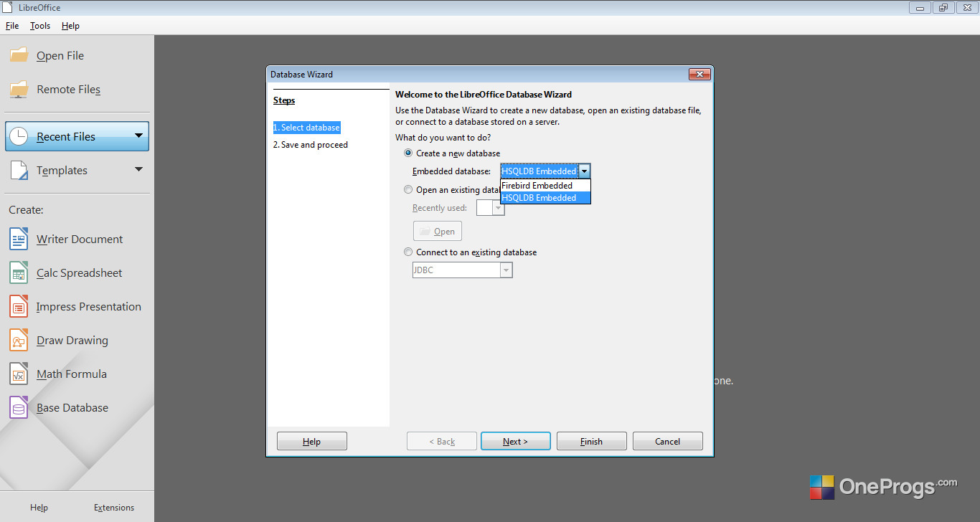Click the Remote Files folder icon
Viewport: 980px width, 522px height.
pos(19,89)
